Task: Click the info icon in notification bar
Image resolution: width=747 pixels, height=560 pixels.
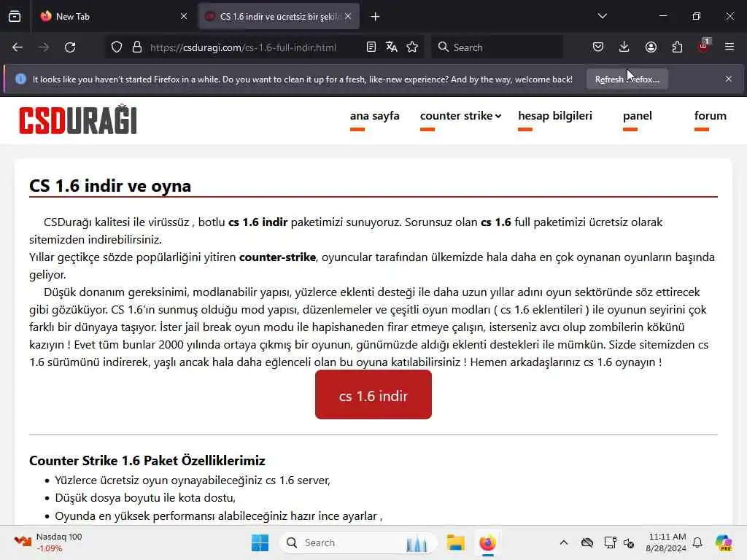Action: [x=20, y=79]
